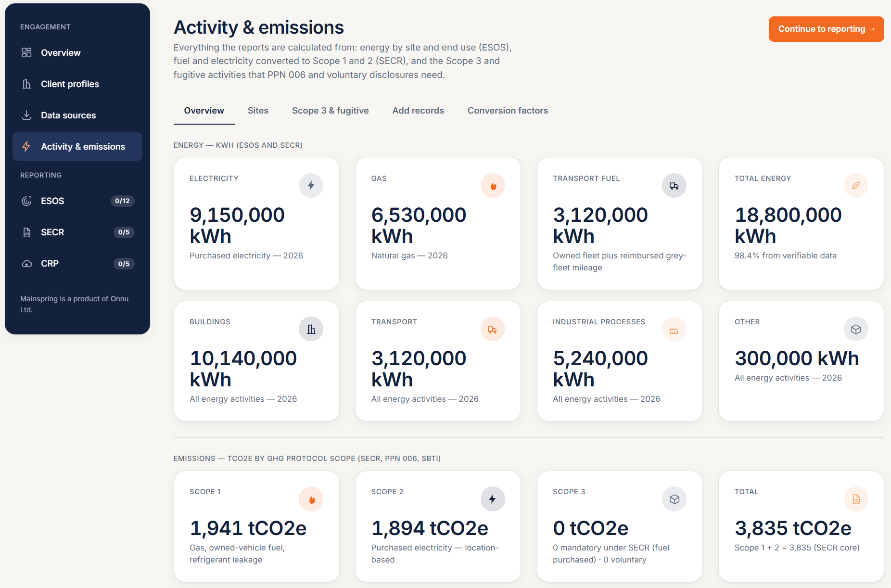The image size is (891, 588).
Task: Open Client profiles in the sidebar
Action: click(77, 84)
